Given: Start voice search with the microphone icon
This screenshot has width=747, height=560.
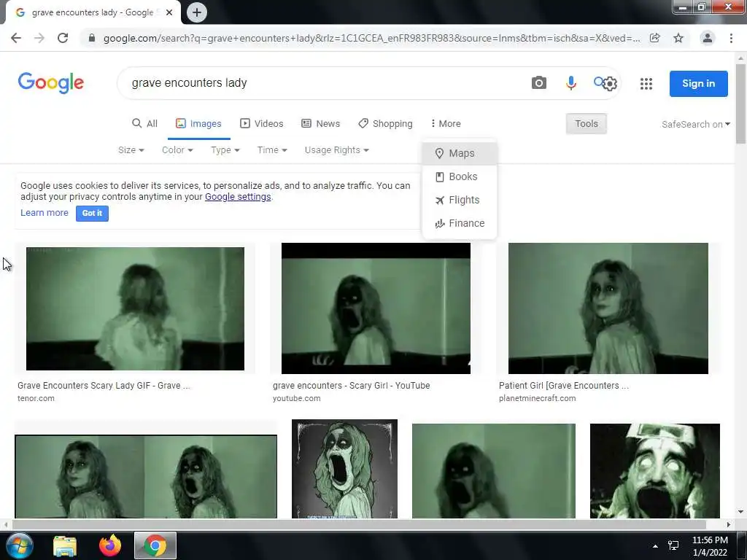Looking at the screenshot, I should [x=570, y=83].
